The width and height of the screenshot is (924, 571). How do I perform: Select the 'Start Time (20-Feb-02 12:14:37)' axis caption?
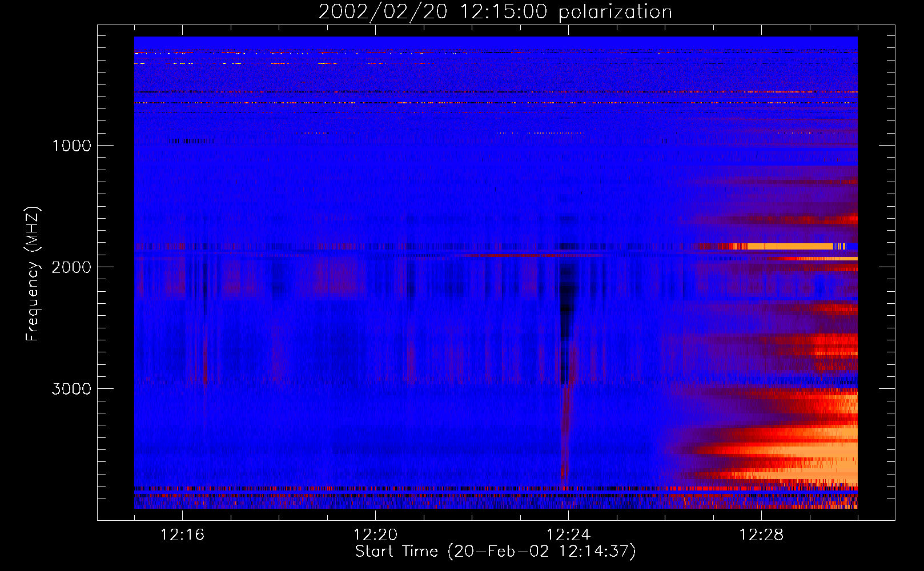pos(495,552)
